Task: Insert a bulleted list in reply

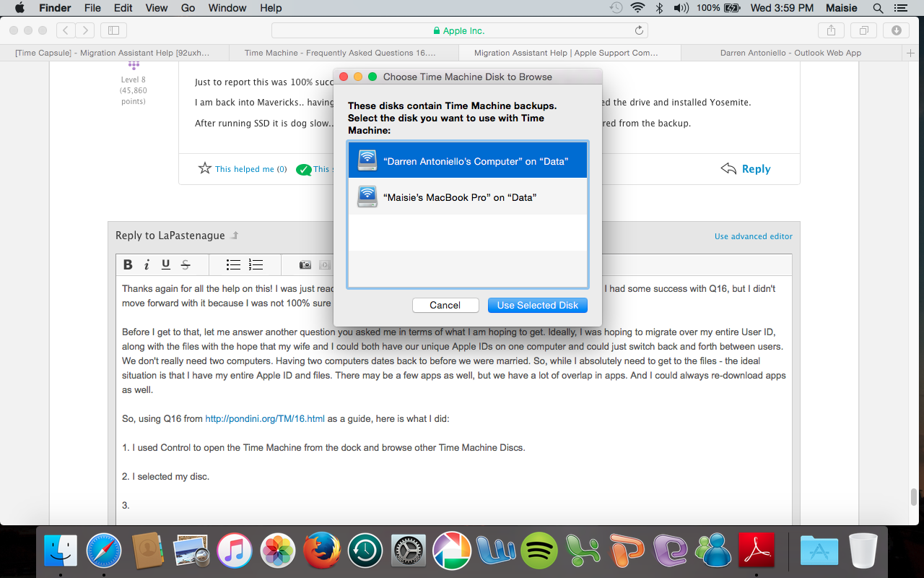Action: click(233, 264)
